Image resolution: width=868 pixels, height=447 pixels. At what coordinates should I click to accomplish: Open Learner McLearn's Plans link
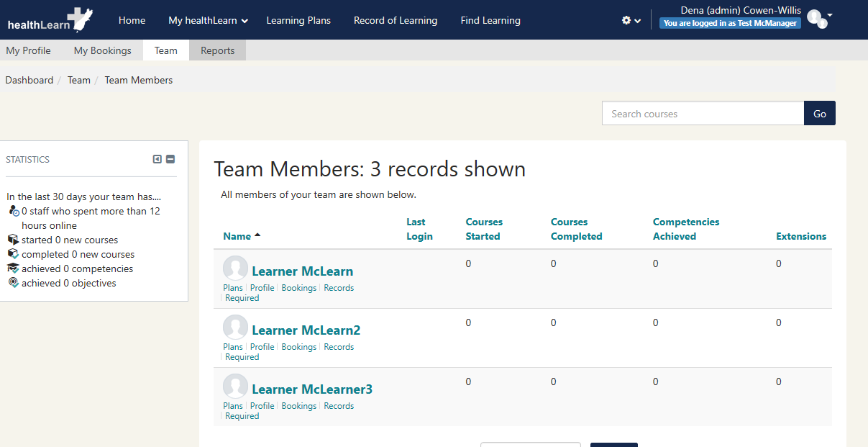tap(232, 288)
